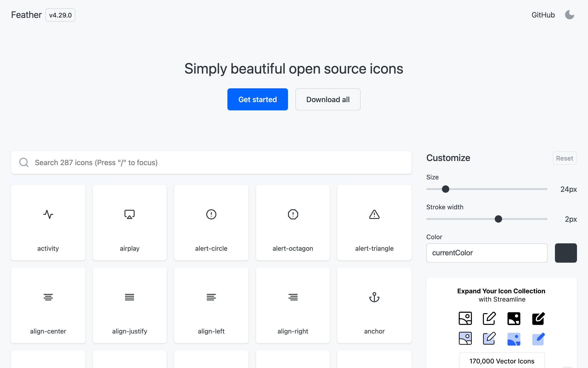Click the 170,000 Vector Icons button
588x368 pixels.
502,361
